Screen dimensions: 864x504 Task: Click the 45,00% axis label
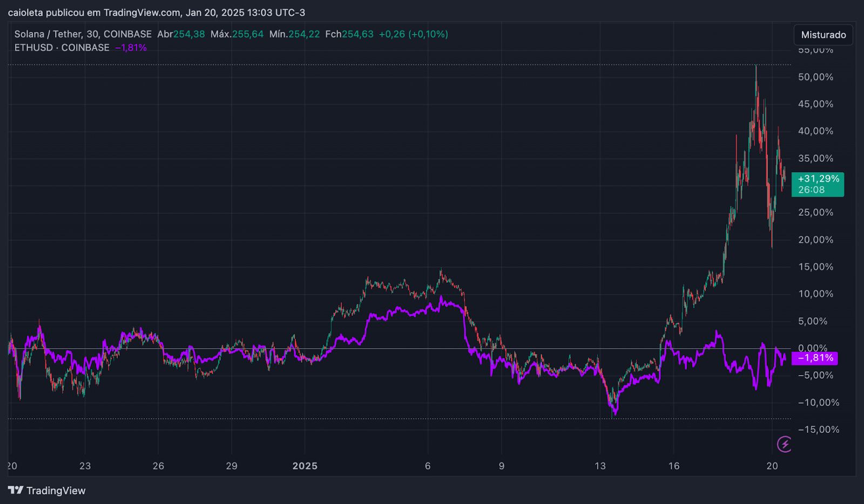(x=815, y=104)
